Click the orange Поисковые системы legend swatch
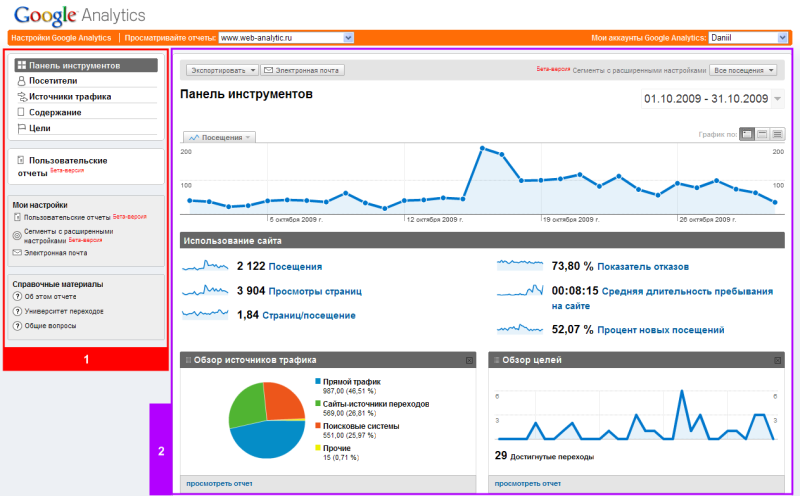This screenshot has height=496, width=800. 318,426
